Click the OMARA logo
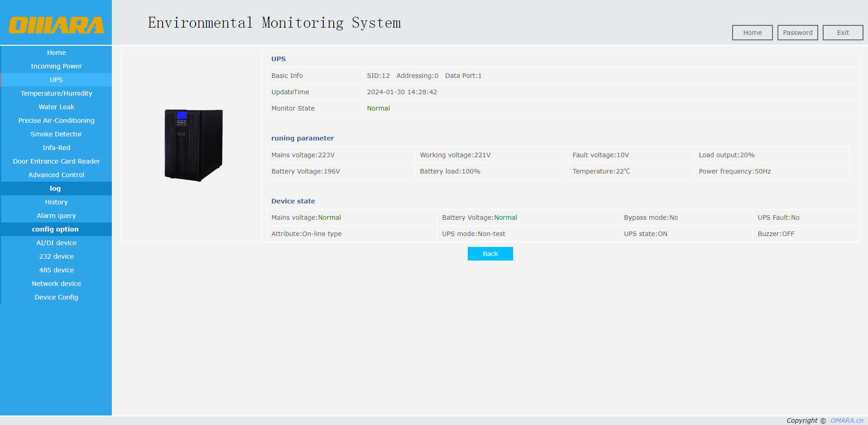The image size is (868, 425). (56, 25)
